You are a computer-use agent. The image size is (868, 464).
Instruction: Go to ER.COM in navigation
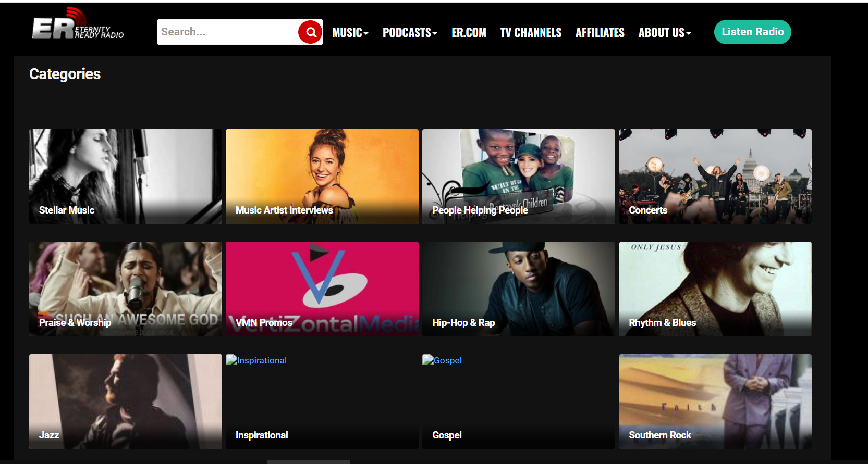click(469, 33)
